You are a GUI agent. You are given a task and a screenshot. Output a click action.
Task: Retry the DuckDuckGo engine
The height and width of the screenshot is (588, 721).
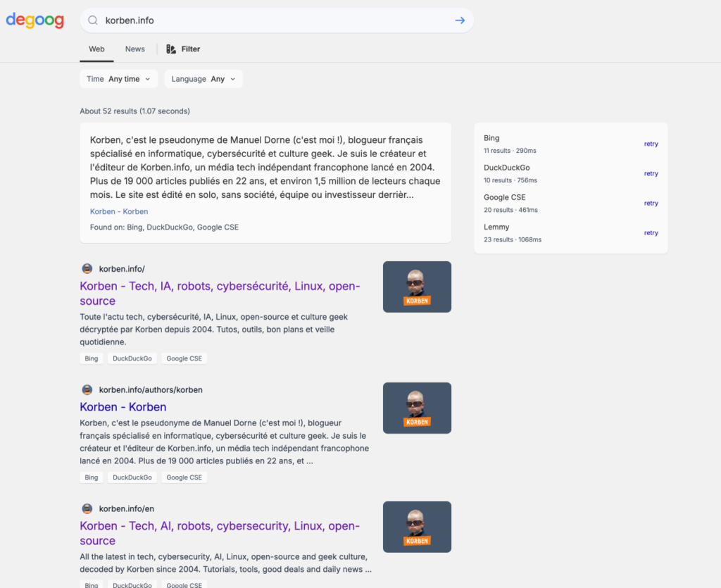[x=651, y=173]
